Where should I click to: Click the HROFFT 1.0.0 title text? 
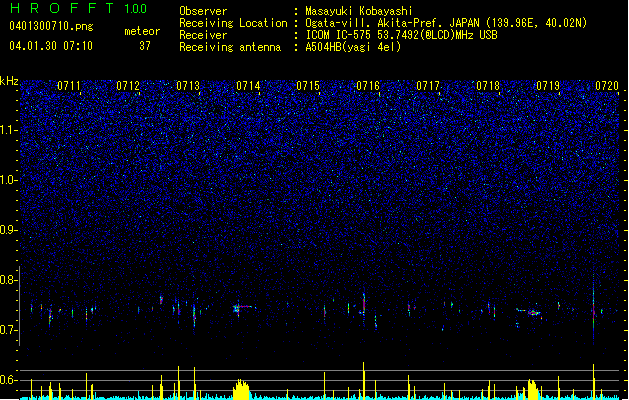78,8
